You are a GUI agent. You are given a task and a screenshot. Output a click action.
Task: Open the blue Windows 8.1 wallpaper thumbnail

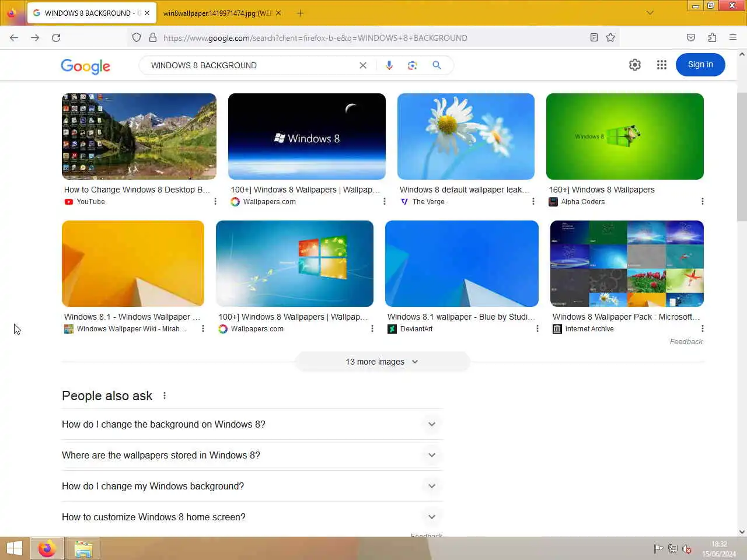pyautogui.click(x=462, y=264)
